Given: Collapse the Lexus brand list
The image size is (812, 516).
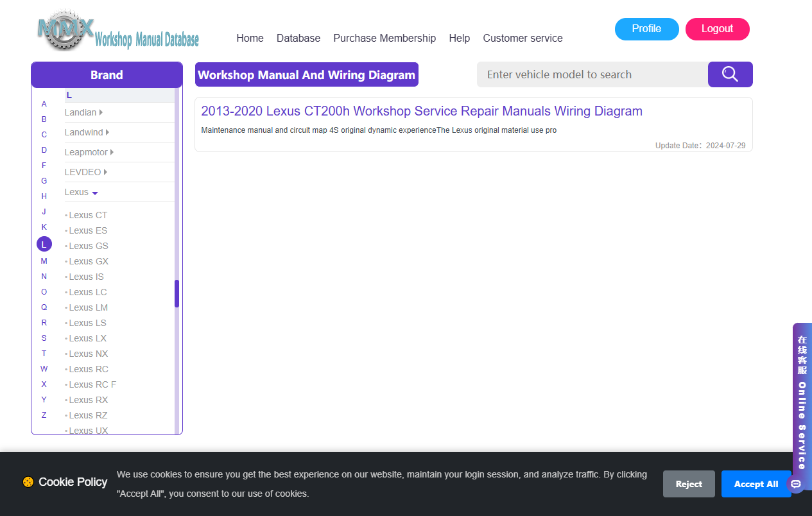Looking at the screenshot, I should (x=82, y=192).
